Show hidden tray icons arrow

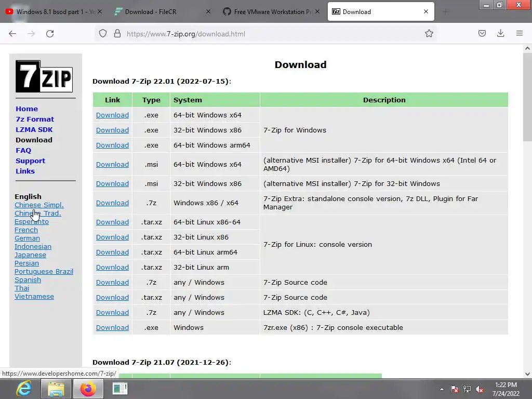coord(442,389)
